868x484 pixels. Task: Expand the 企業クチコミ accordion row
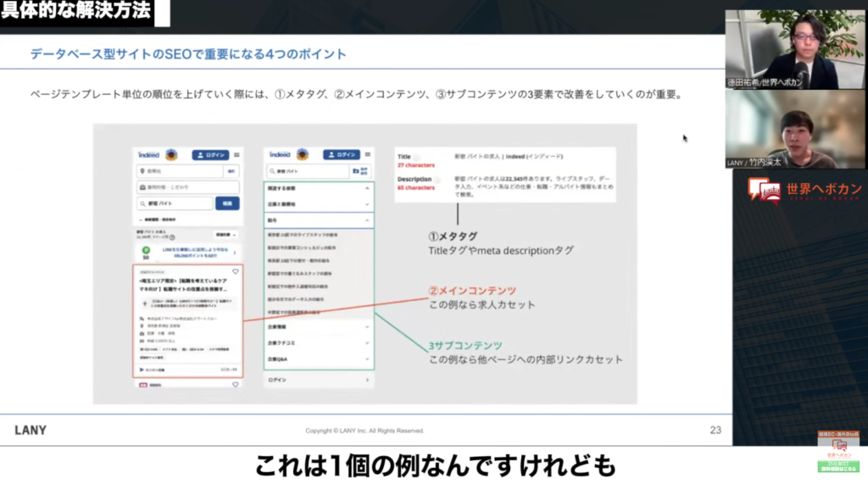(319, 343)
